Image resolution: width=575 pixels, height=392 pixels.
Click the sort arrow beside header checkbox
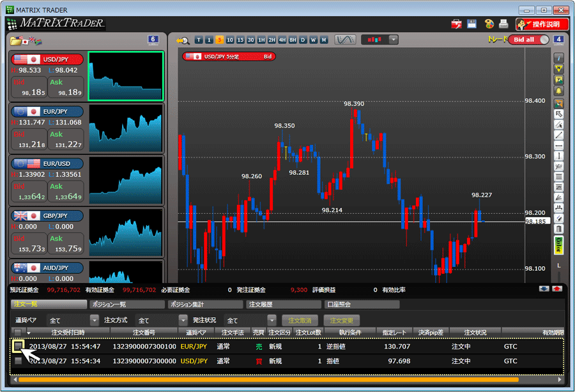click(29, 333)
